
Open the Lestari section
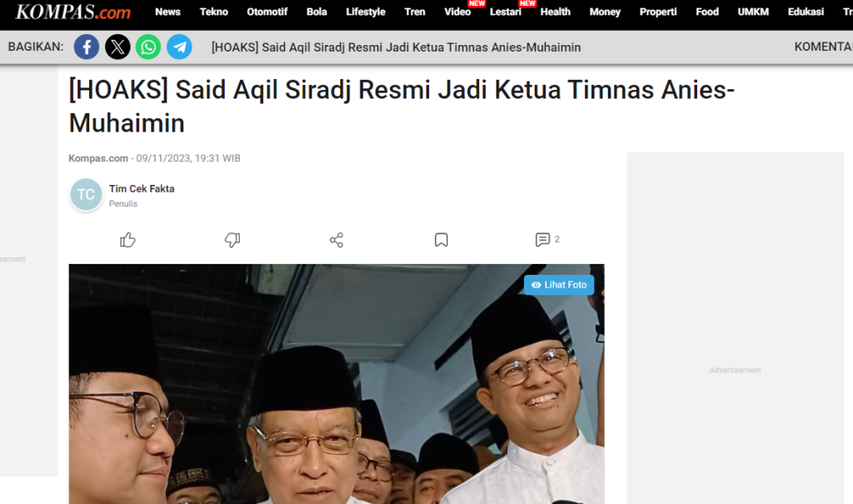pos(506,12)
